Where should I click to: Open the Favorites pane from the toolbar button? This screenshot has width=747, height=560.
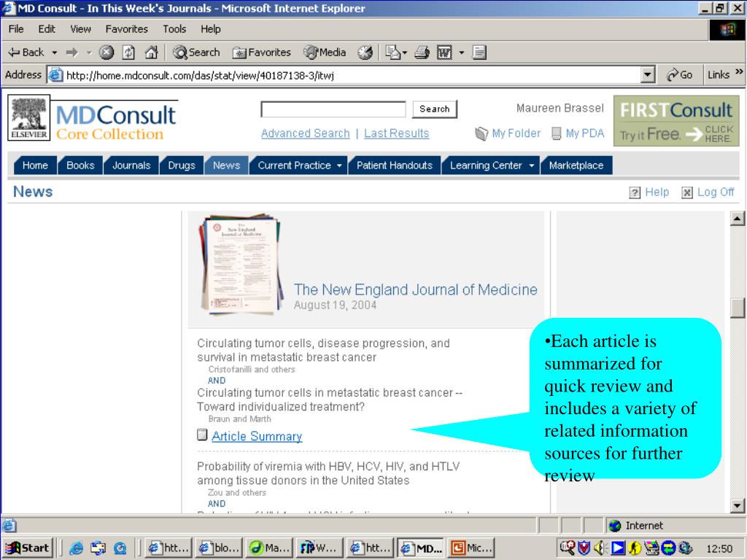click(x=262, y=52)
